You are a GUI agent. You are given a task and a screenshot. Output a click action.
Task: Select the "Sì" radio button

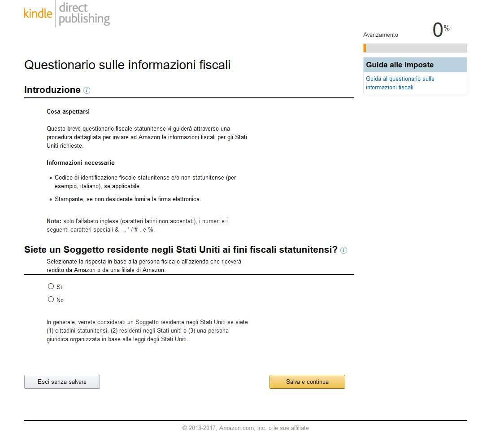(51, 286)
